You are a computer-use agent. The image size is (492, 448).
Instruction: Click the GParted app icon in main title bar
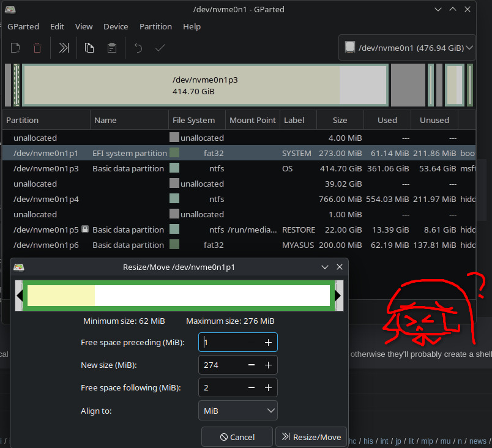coord(10,10)
